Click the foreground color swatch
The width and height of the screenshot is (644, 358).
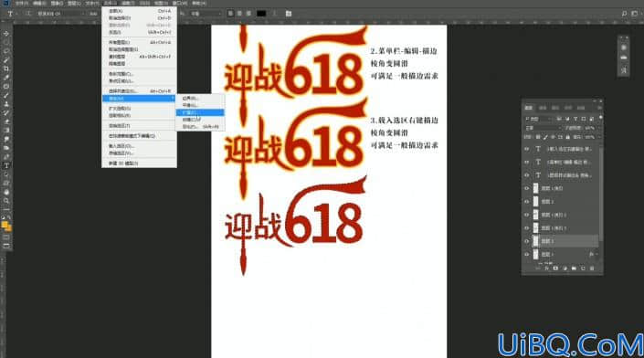pyautogui.click(x=5, y=225)
